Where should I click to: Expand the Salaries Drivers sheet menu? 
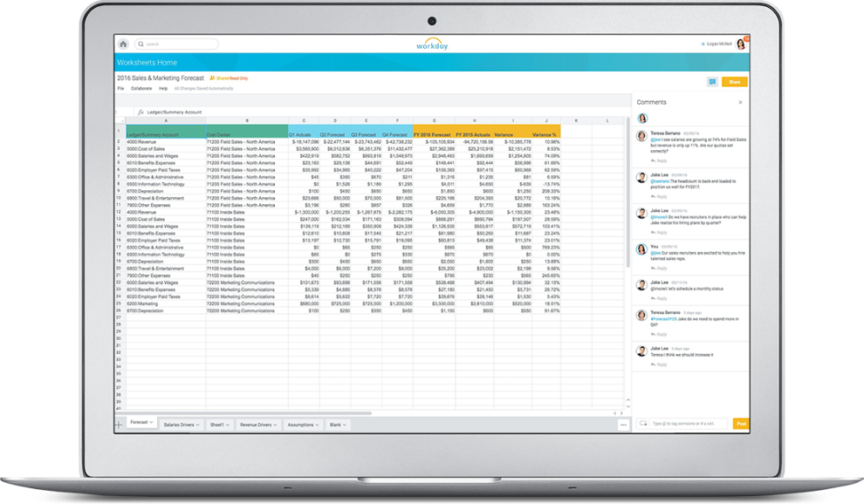(x=197, y=424)
